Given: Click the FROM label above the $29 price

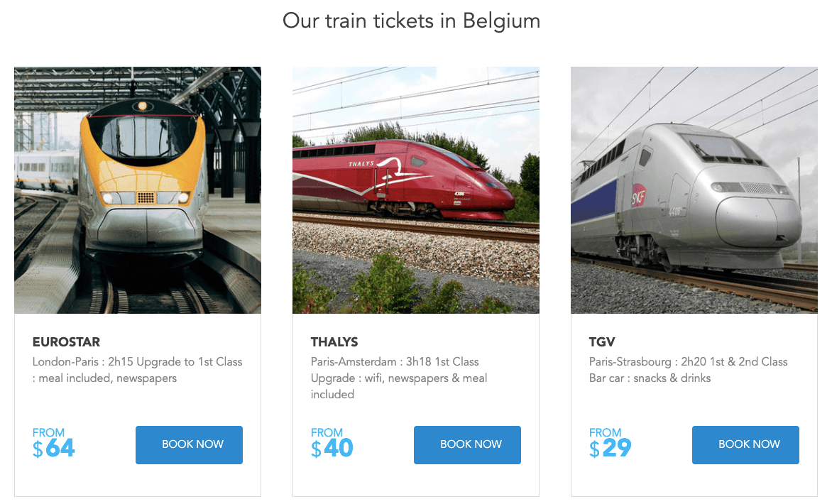Looking at the screenshot, I should click(x=605, y=432).
